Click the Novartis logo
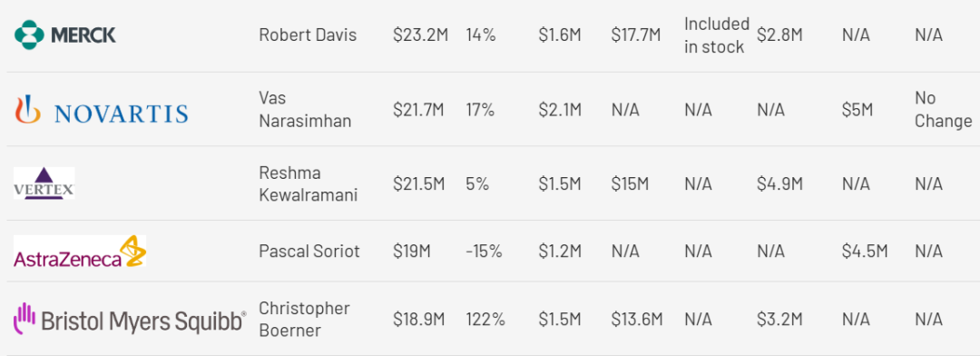The width and height of the screenshot is (980, 356). coord(102,111)
